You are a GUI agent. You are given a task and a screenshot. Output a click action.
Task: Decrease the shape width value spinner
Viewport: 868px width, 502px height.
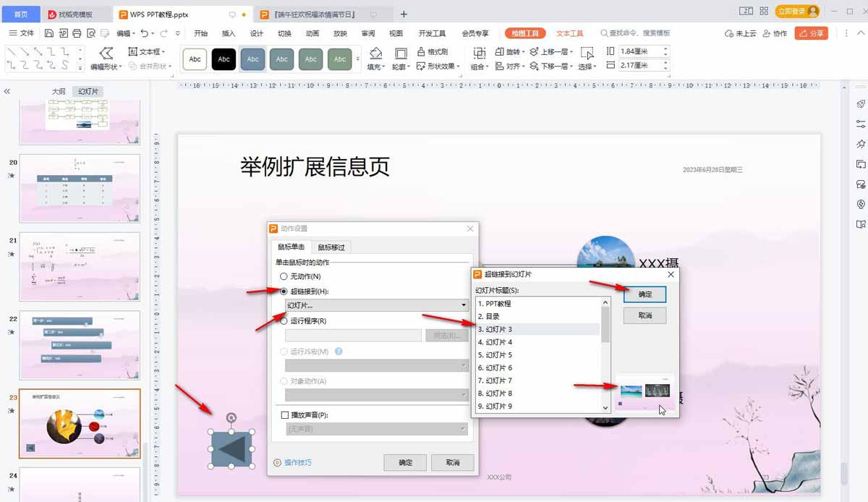pos(665,68)
